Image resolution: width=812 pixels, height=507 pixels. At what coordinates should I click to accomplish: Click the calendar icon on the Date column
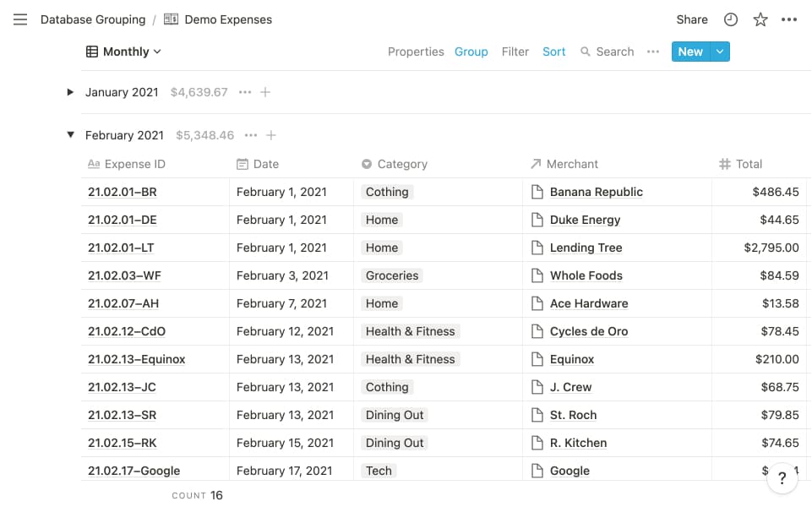pos(239,164)
